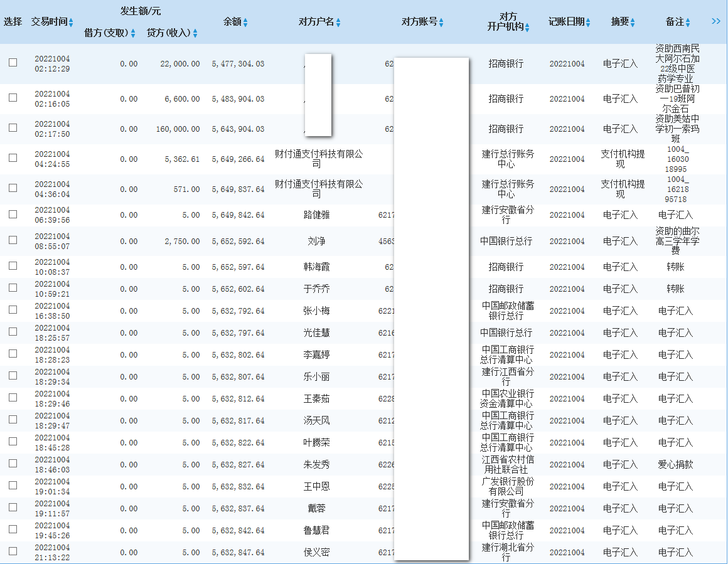Screen dimensions: 728x564
Task: Tick checkbox for 02:12:29 transaction
Action: pos(13,62)
